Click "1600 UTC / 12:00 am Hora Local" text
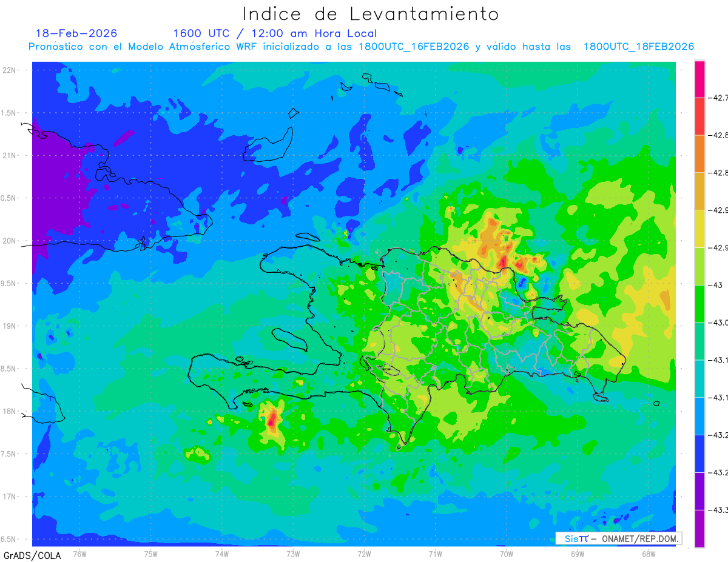 275,33
